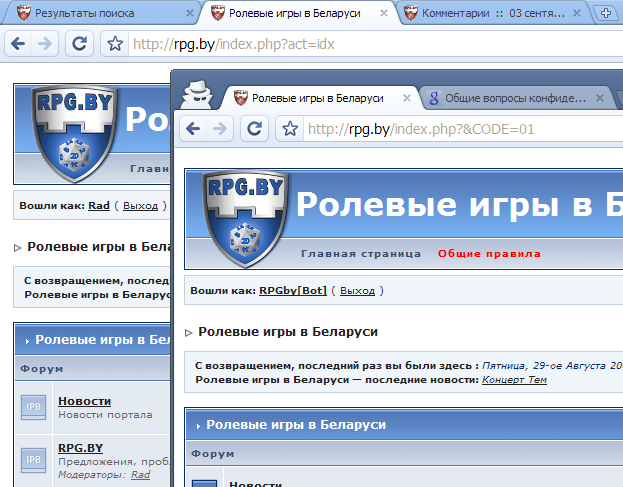Bookmark the page with rear window star icon
The image size is (623, 487).
115,43
